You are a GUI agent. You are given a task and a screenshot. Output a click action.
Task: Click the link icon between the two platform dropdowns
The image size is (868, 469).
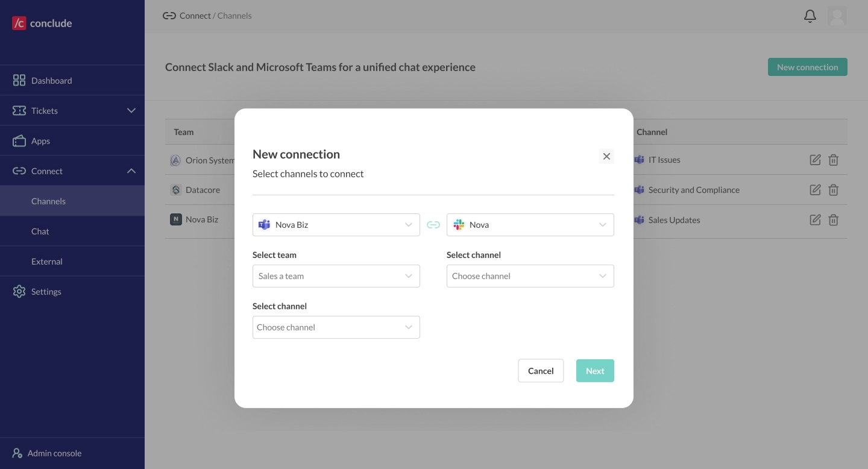[x=433, y=224]
